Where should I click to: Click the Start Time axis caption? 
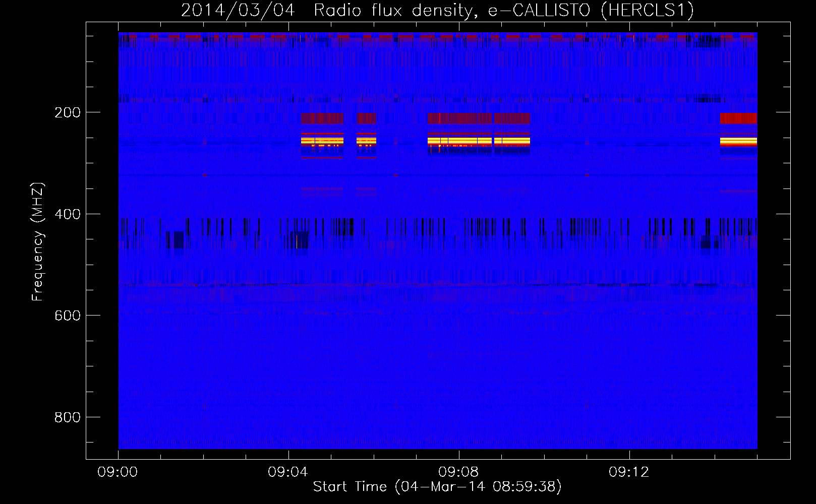(437, 487)
